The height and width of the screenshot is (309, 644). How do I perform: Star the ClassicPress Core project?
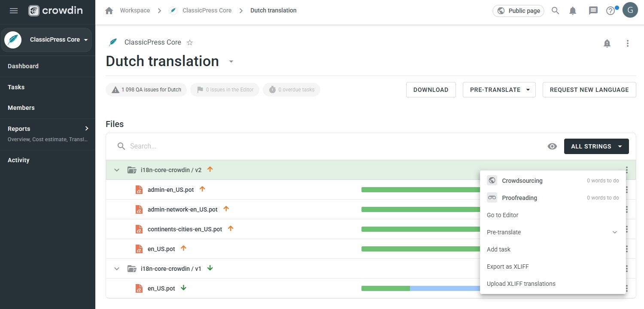pos(190,42)
